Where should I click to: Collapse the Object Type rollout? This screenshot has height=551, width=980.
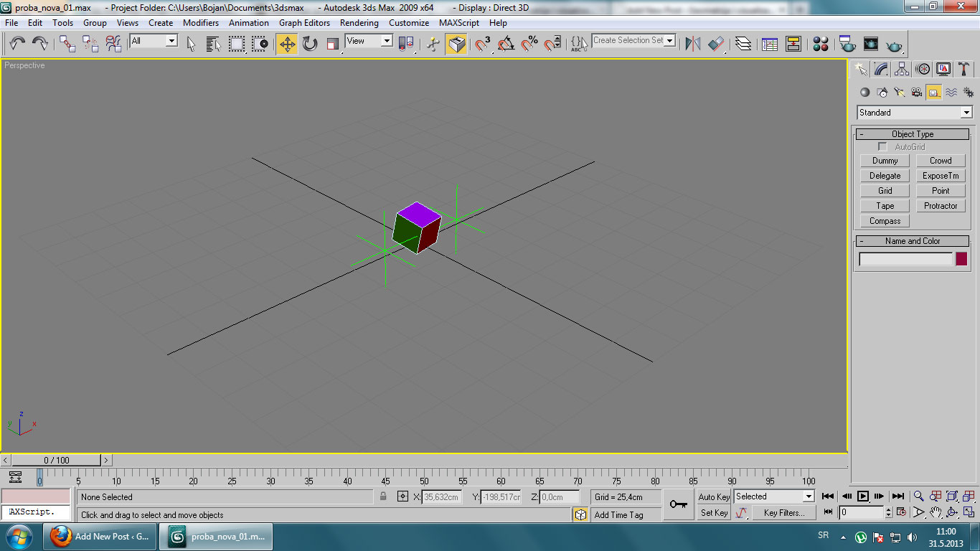tap(913, 134)
